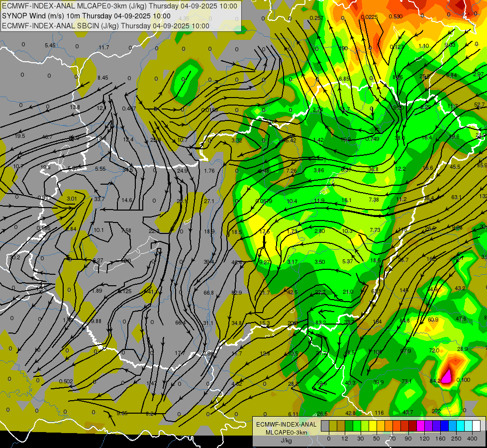The width and height of the screenshot is (487, 448).
Task: Click the map value '97.9'
Action: [x=405, y=351]
